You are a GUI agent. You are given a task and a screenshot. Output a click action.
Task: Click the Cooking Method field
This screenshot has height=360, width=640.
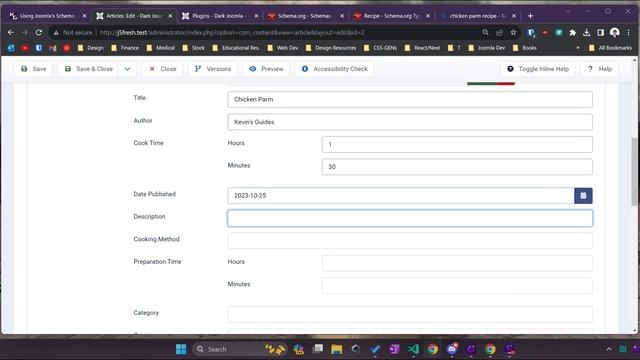tap(410, 240)
